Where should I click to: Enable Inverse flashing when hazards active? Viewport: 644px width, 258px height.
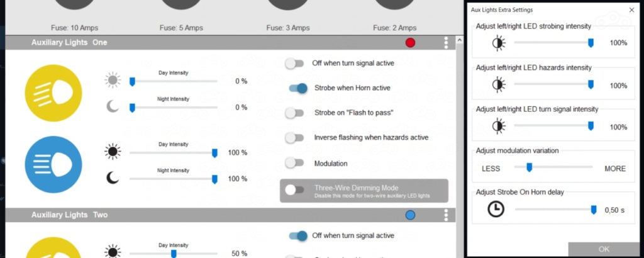coord(294,137)
